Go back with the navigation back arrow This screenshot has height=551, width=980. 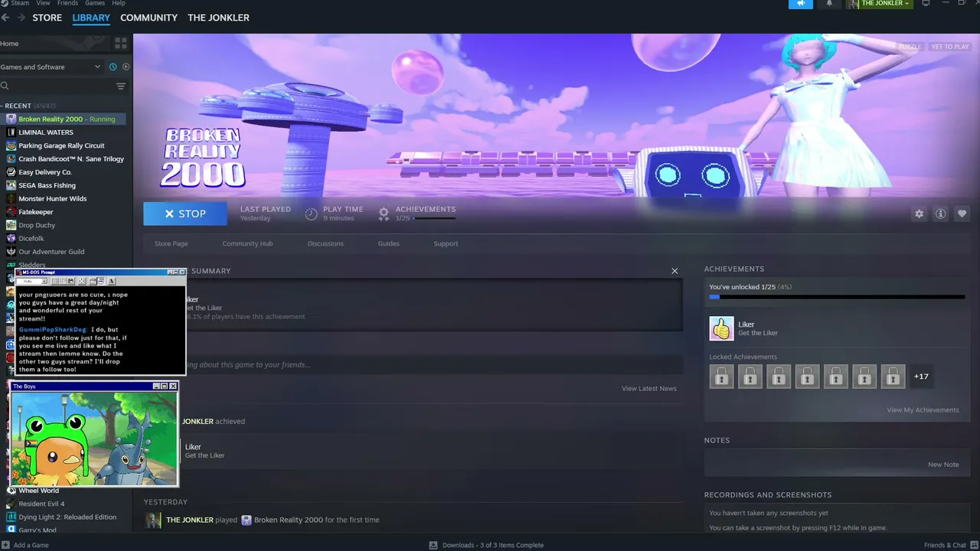pyautogui.click(x=5, y=18)
